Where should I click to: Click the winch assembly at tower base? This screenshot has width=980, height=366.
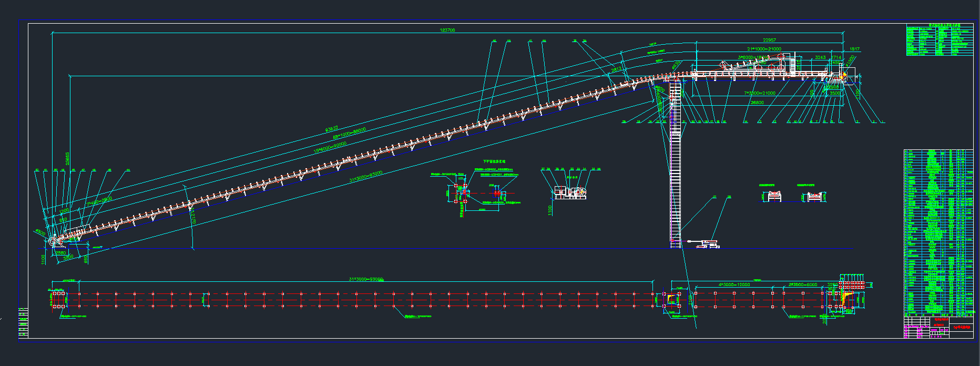[706, 243]
